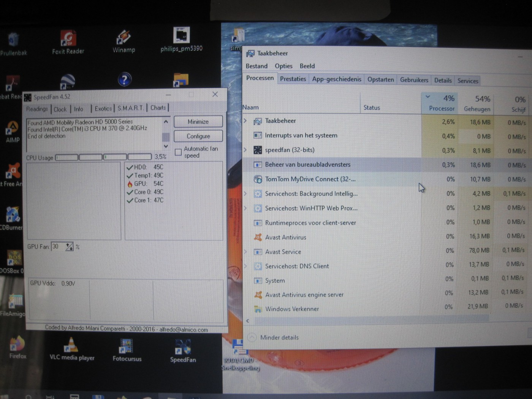This screenshot has height=399, width=532.
Task: Expand the Taakbeheer process row
Action: pyautogui.click(x=245, y=121)
